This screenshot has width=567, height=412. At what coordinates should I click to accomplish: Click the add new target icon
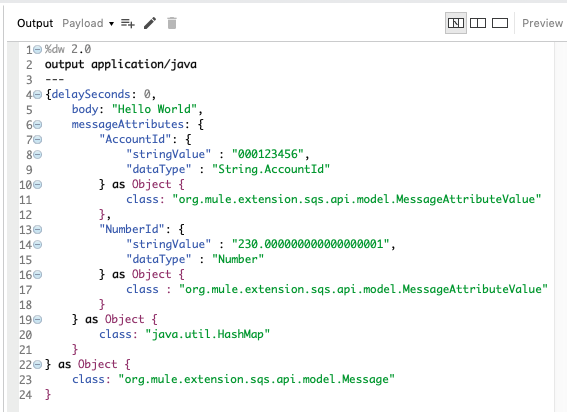(x=128, y=24)
